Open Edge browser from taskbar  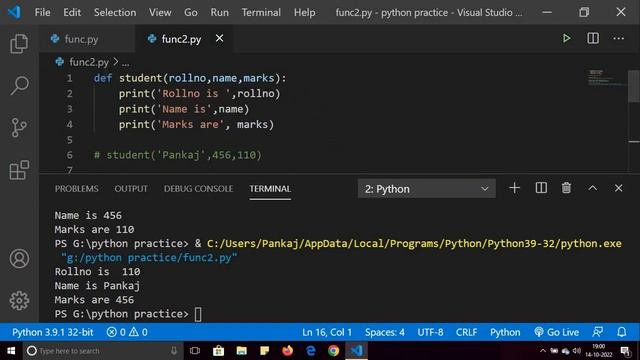tap(311, 351)
